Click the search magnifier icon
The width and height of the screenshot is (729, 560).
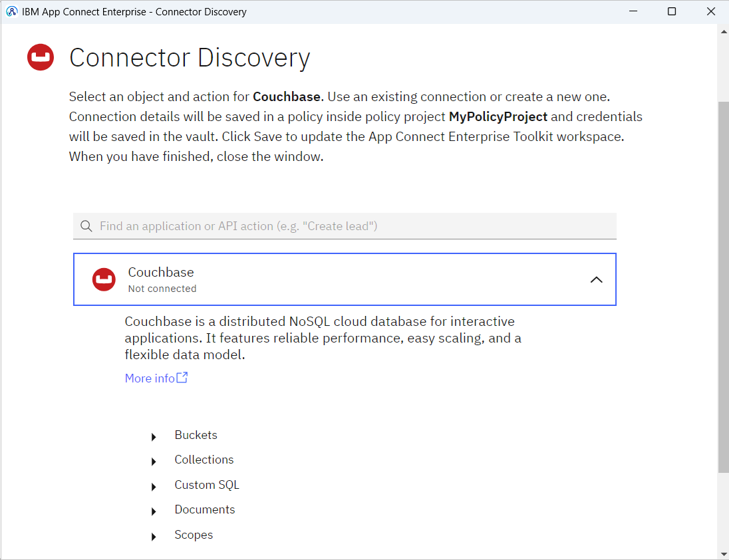click(86, 226)
